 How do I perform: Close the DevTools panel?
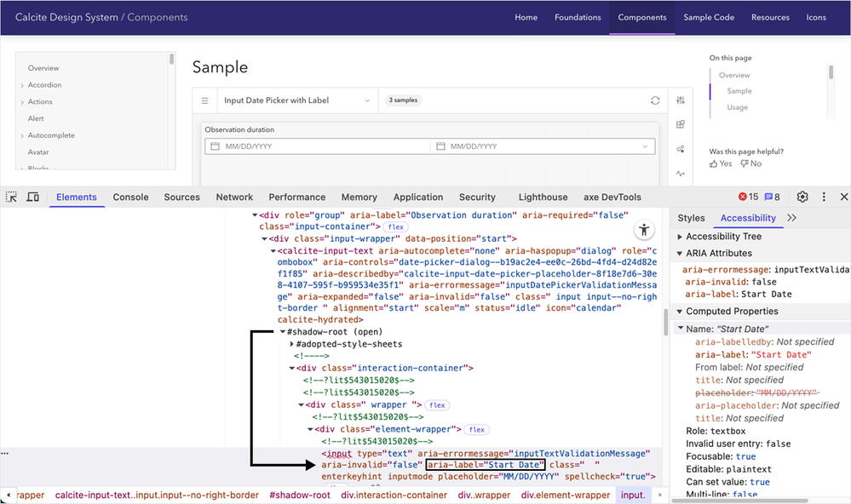pyautogui.click(x=844, y=197)
